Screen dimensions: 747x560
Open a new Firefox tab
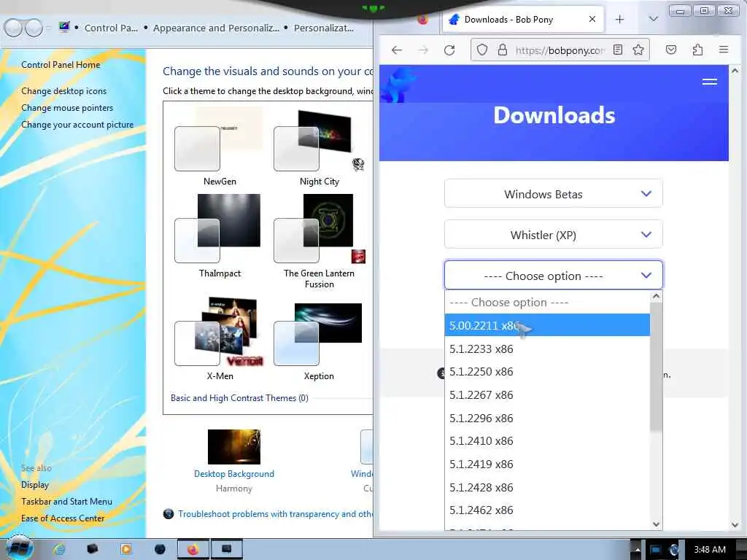(619, 20)
